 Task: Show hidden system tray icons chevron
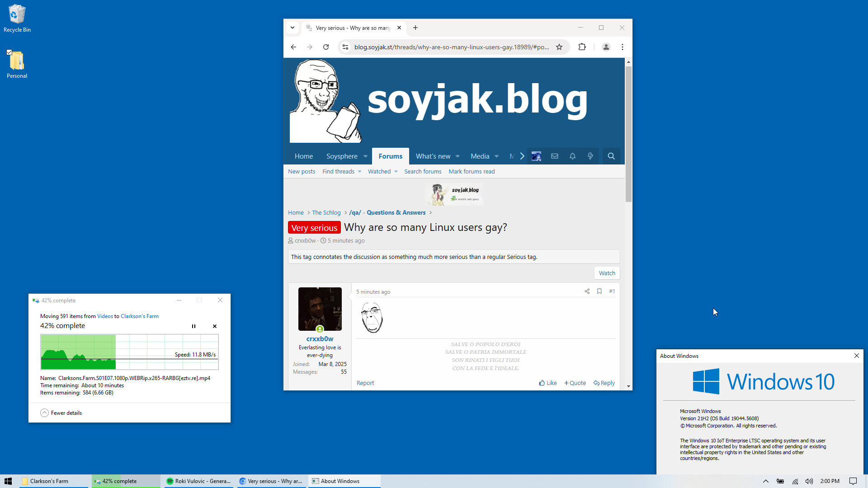(x=766, y=481)
